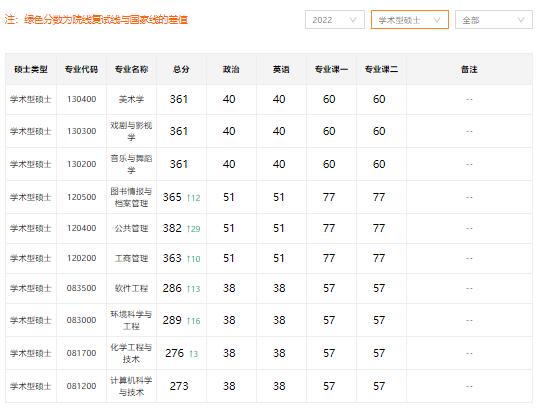Click the chevron arrow in the 学术型硕士 selector
Image resolution: width=538 pixels, height=408 pixels.
click(x=437, y=20)
